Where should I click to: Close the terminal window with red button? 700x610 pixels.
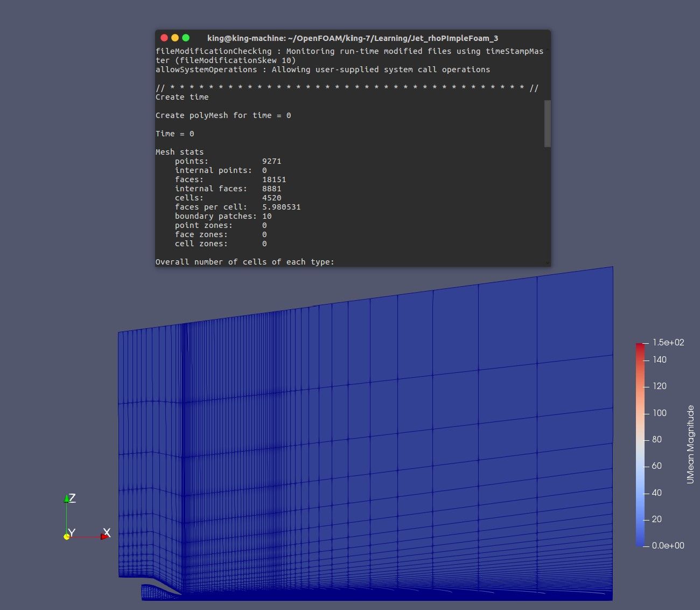click(x=164, y=38)
